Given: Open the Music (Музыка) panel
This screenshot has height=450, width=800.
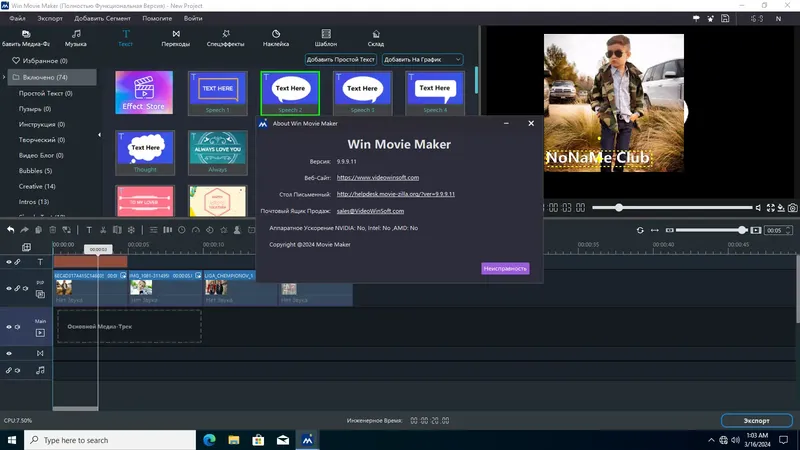Looking at the screenshot, I should coord(76,38).
